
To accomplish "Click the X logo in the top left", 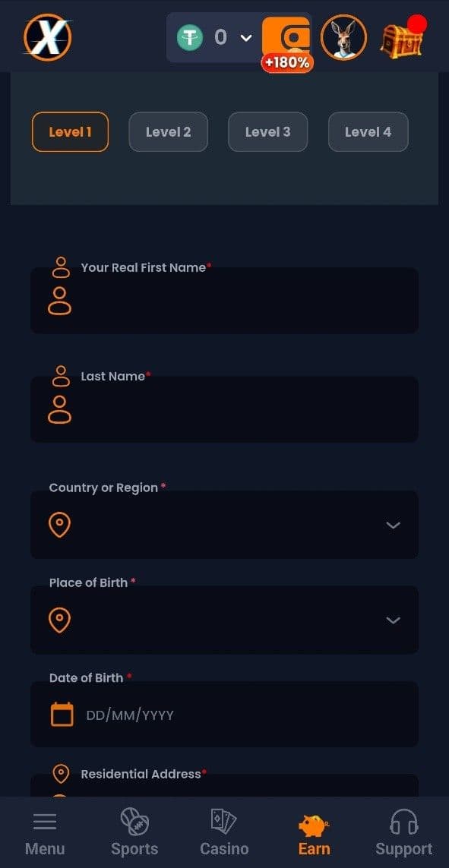I will pyautogui.click(x=46, y=37).
